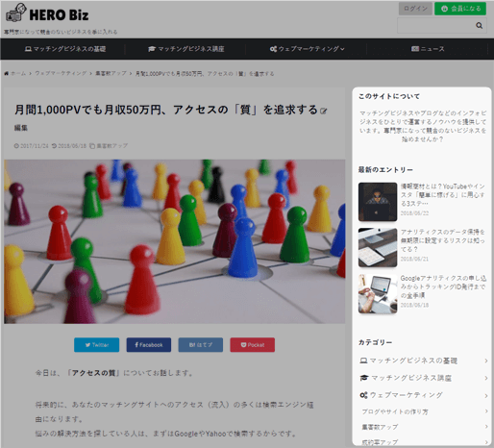Screen dimensions: 494x448
Task: Open hooded hacker entry thumbnail in sidebar
Action: point(378,202)
